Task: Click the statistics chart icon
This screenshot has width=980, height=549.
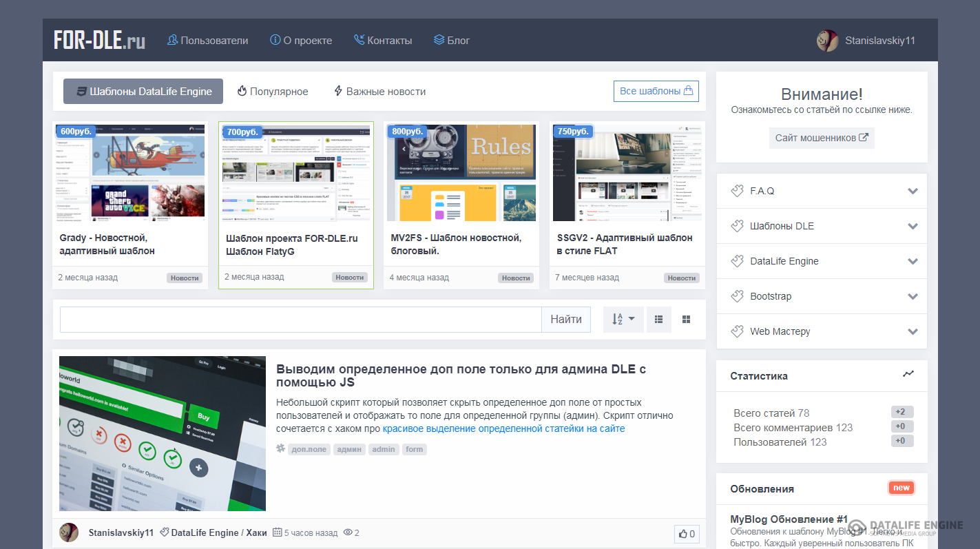Action: pyautogui.click(x=908, y=374)
